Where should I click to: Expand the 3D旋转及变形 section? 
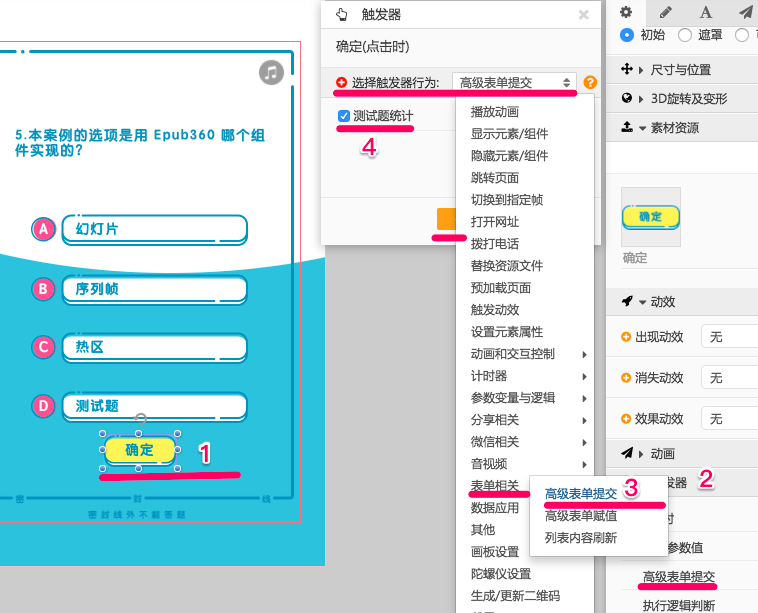point(680,99)
